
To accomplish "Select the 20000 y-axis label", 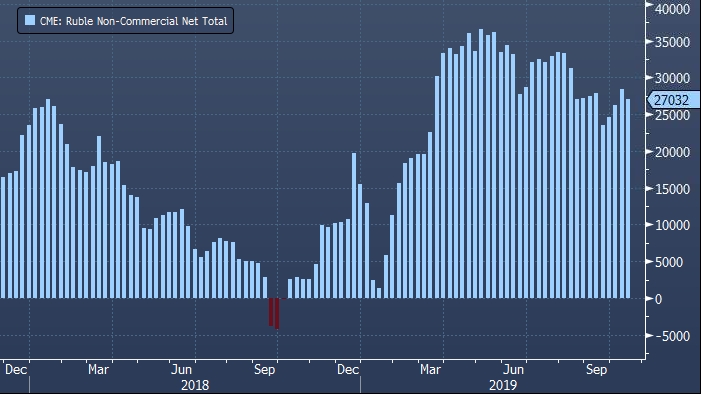I will pos(672,152).
